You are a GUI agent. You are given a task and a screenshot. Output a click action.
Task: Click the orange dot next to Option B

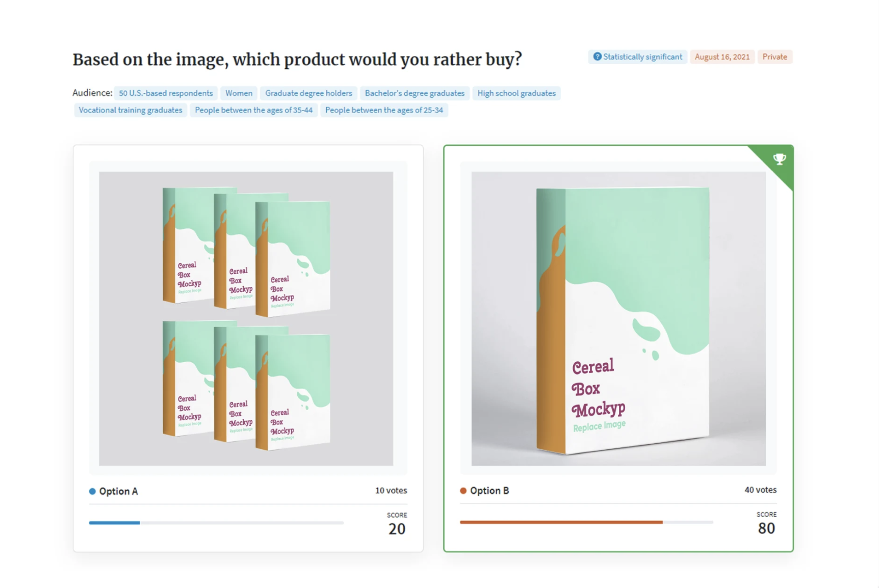pyautogui.click(x=463, y=491)
